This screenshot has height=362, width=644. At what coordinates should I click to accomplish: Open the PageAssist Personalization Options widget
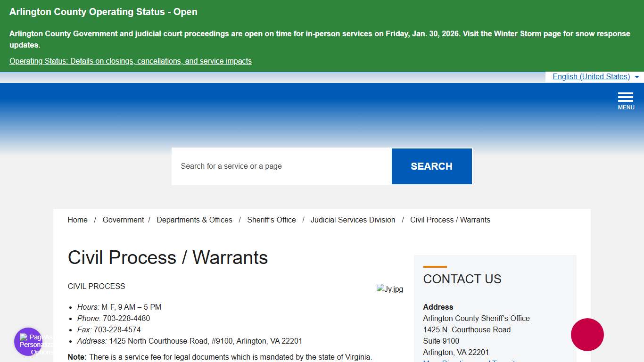pos(28,341)
